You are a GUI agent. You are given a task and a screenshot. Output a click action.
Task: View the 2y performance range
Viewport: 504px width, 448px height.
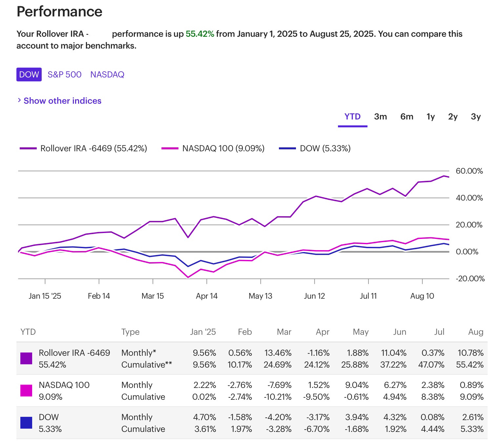pos(453,117)
